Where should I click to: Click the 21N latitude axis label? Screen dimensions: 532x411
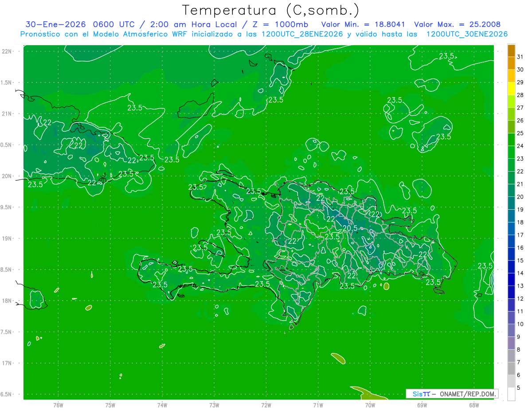click(x=6, y=114)
